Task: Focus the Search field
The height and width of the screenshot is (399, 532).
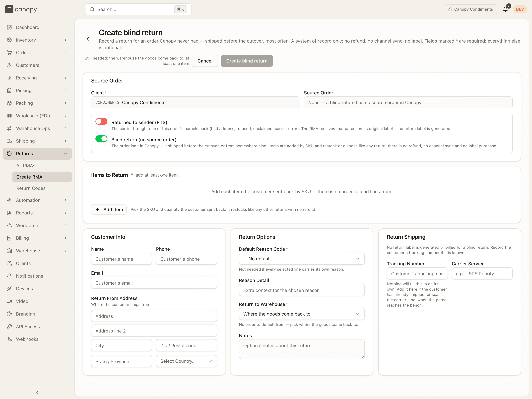Action: 138,9
